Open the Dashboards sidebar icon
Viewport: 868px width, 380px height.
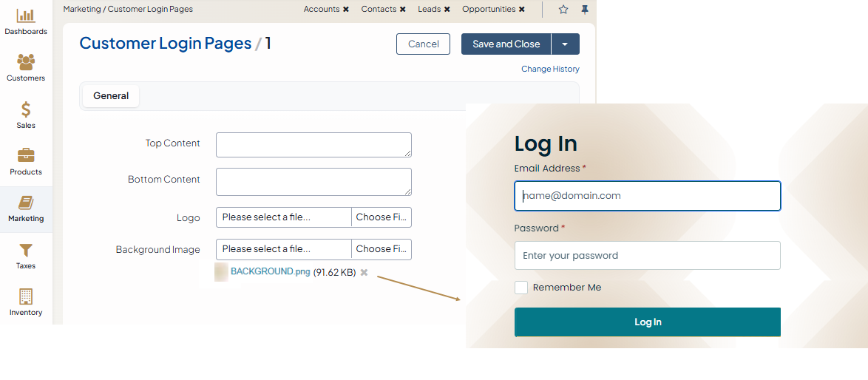[25, 16]
